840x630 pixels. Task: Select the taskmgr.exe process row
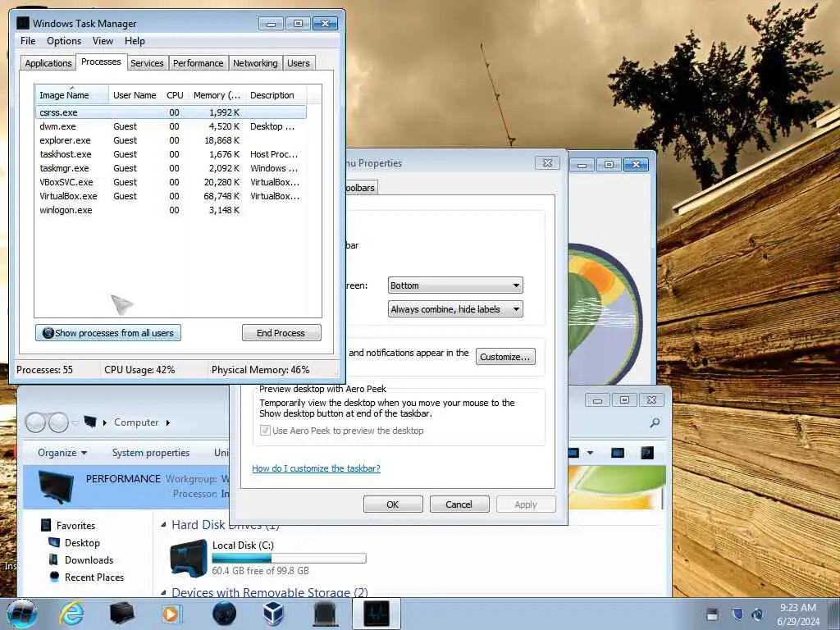171,168
